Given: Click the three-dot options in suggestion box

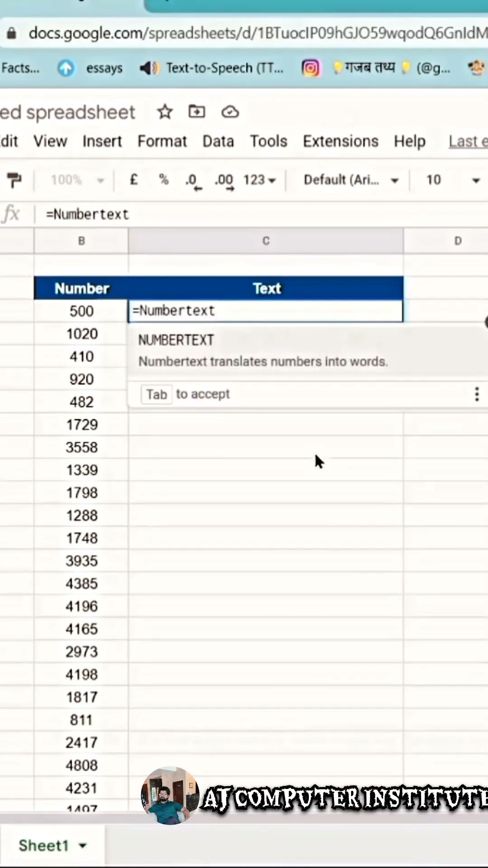Looking at the screenshot, I should (477, 394).
